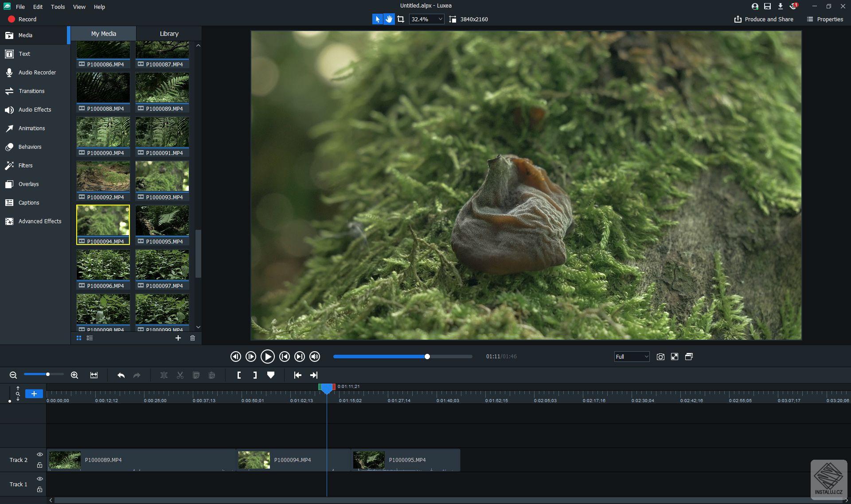Viewport: 851px width, 504px height.
Task: Toggle Track 1 visibility eye
Action: click(x=39, y=479)
